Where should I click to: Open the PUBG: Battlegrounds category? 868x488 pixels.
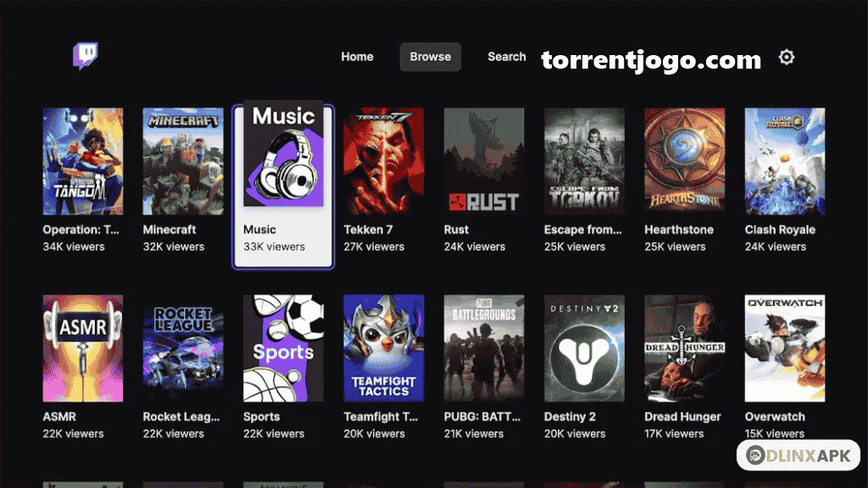click(x=483, y=347)
